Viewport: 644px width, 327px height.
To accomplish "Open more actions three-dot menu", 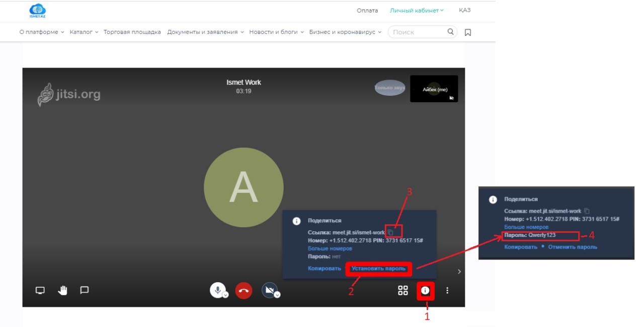I will pos(447,290).
